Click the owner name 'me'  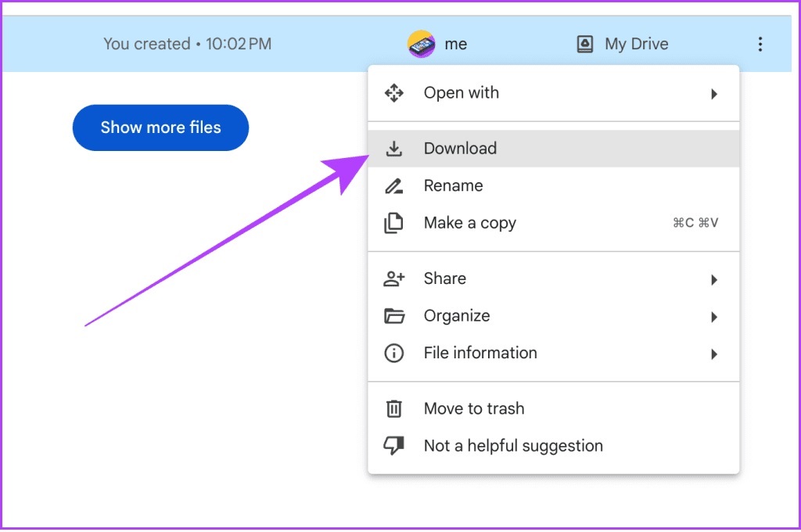tap(456, 45)
